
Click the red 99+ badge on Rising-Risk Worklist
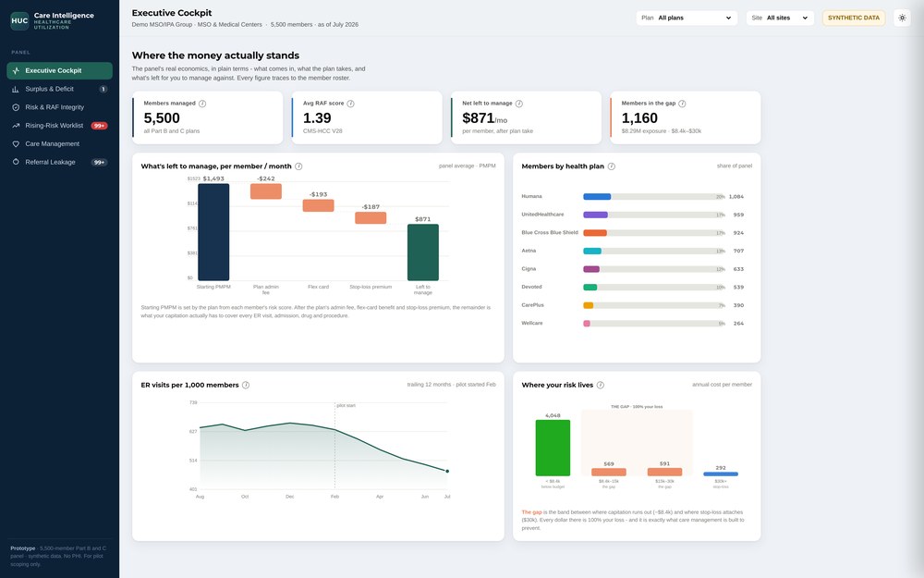point(99,126)
